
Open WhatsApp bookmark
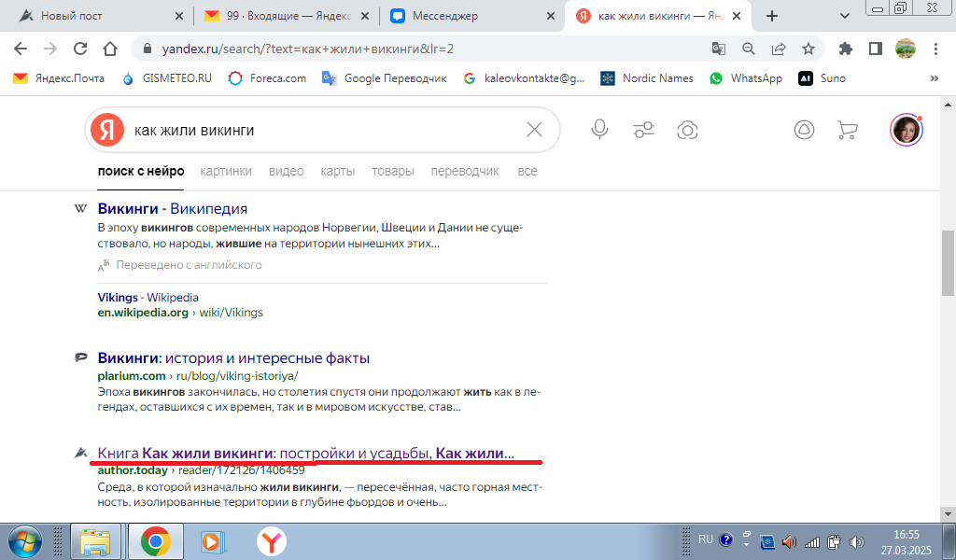pos(746,78)
